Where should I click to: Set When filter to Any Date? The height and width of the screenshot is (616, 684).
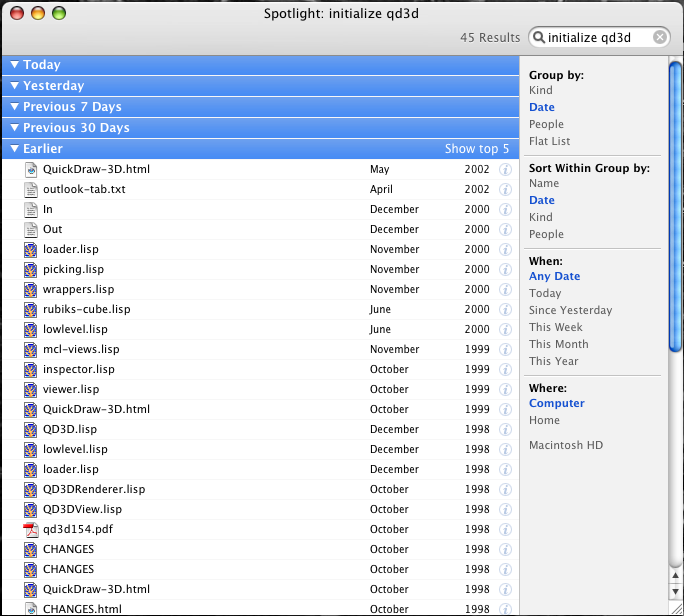tap(554, 276)
